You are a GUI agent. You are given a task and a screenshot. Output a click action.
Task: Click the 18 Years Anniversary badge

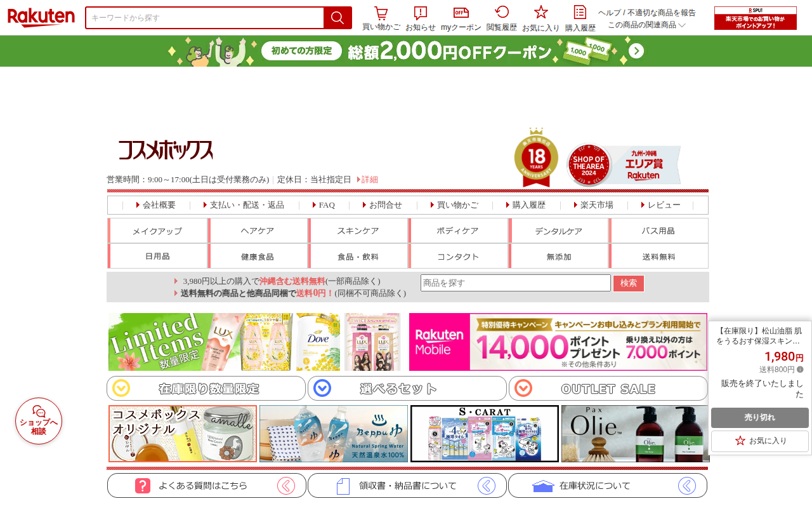pos(537,157)
